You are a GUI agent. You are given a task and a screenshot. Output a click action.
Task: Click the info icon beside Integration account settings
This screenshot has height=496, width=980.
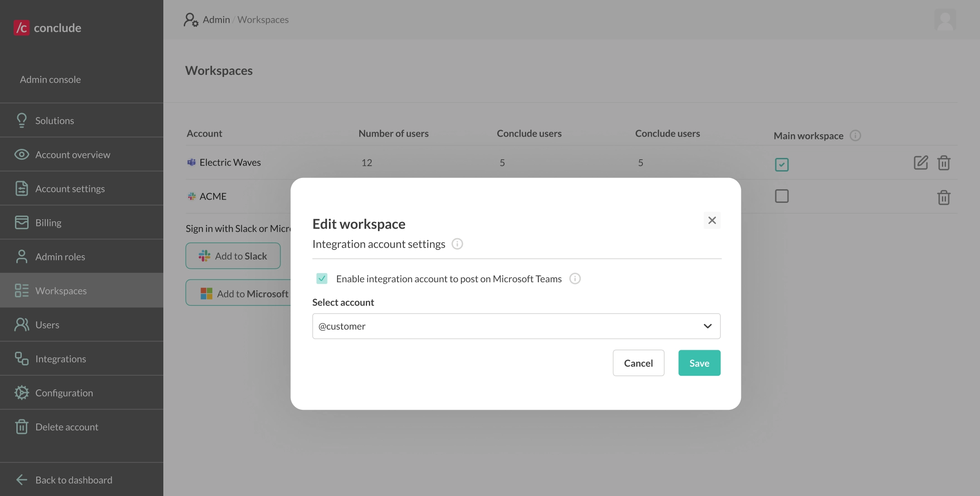coord(457,244)
